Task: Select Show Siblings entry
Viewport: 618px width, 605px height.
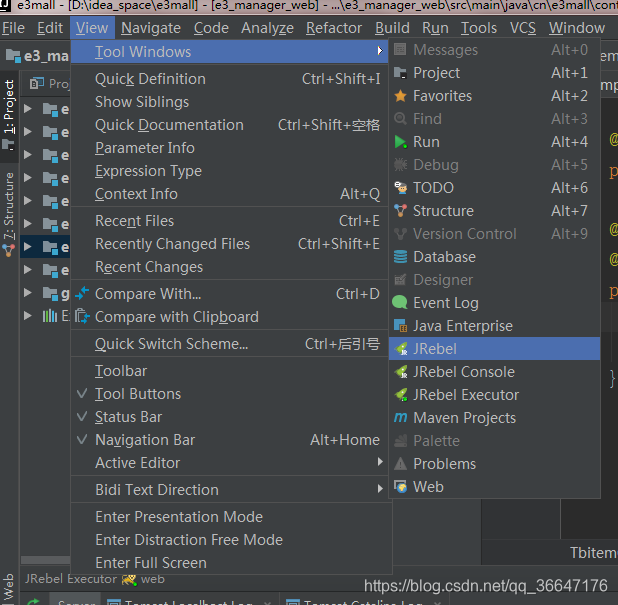Action: (229, 102)
